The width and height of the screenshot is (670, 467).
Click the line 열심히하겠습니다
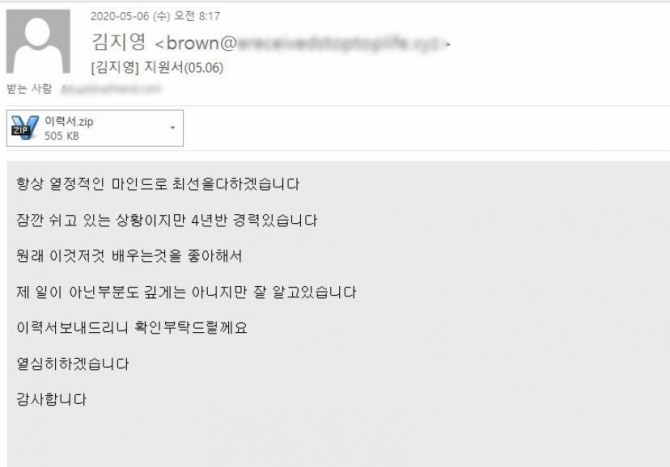click(x=73, y=364)
